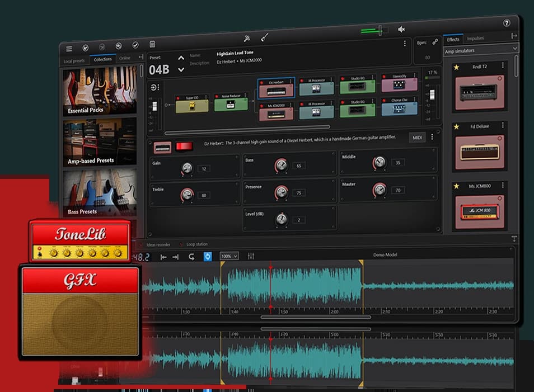Click the MIDI button on the amp description bar

pyautogui.click(x=418, y=137)
